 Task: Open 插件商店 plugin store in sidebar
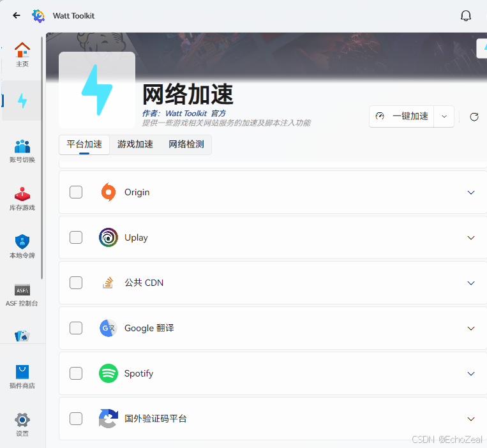click(22, 377)
